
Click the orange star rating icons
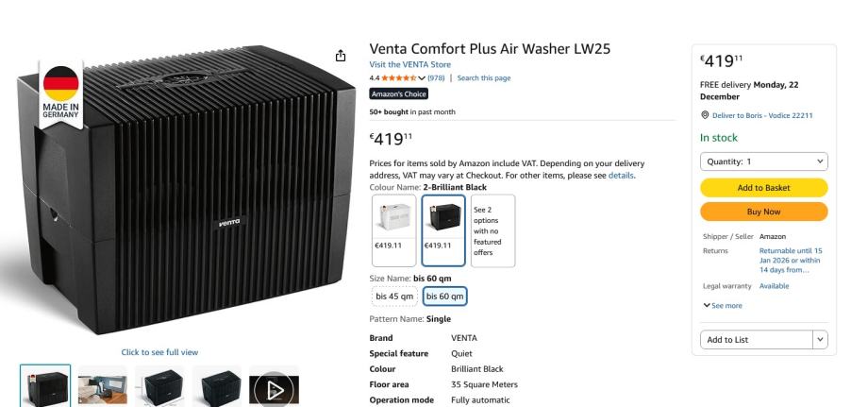(x=399, y=78)
